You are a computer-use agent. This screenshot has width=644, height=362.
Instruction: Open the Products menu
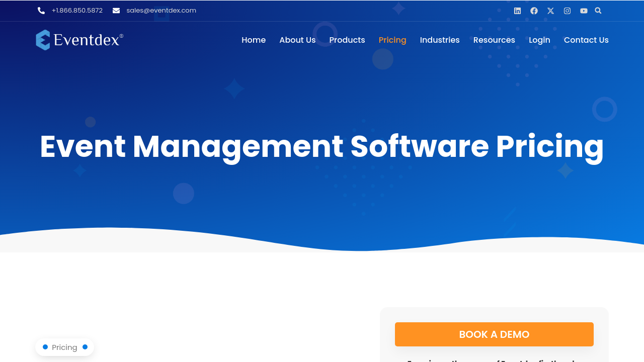(x=347, y=40)
